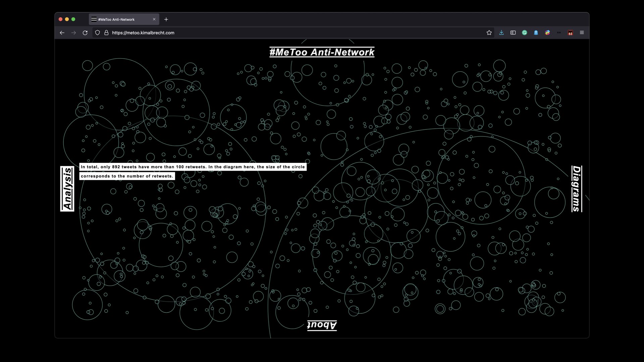
Task: Close the #MeToo Anti-Network tab
Action: tap(154, 19)
